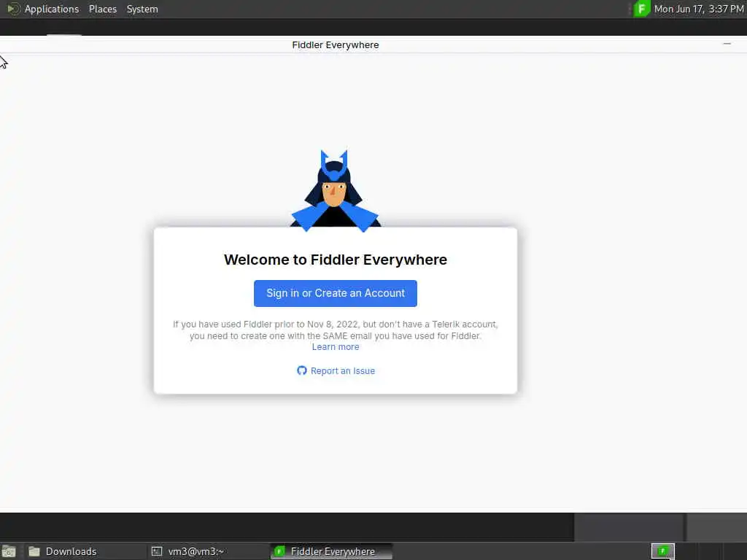The width and height of the screenshot is (747, 560).
Task: Click the Fiddler Everywhere window title text
Action: 336,44
